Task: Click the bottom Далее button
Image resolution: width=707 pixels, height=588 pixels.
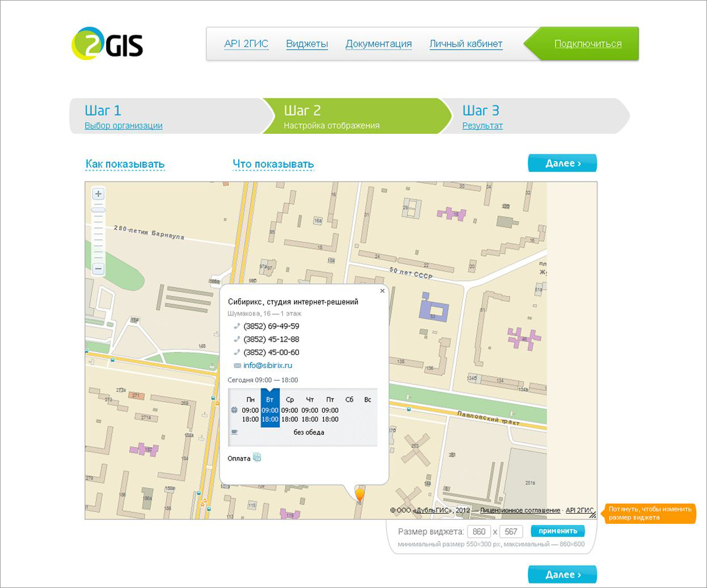Action: 562,574
